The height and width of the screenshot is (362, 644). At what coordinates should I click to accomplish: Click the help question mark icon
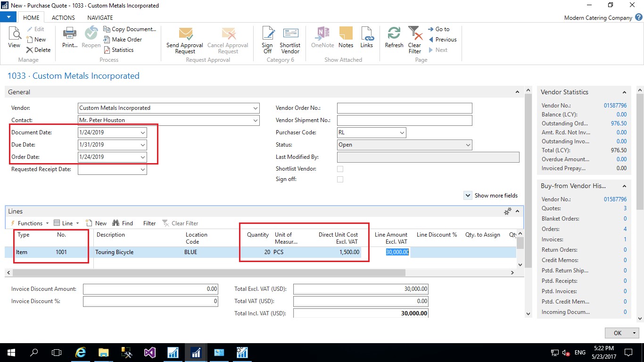point(638,17)
